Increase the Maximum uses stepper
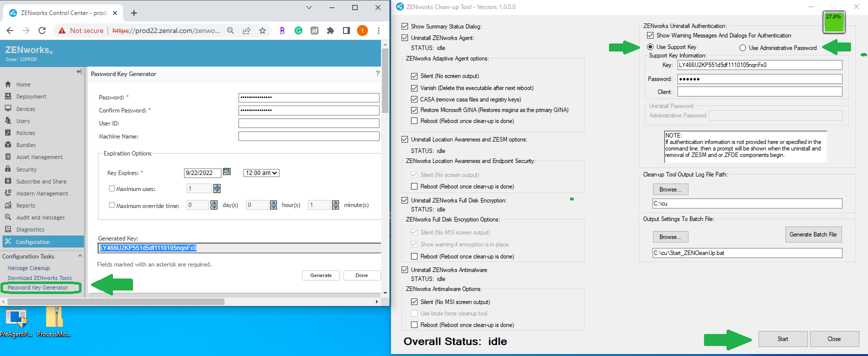The height and width of the screenshot is (356, 868). pyautogui.click(x=217, y=186)
